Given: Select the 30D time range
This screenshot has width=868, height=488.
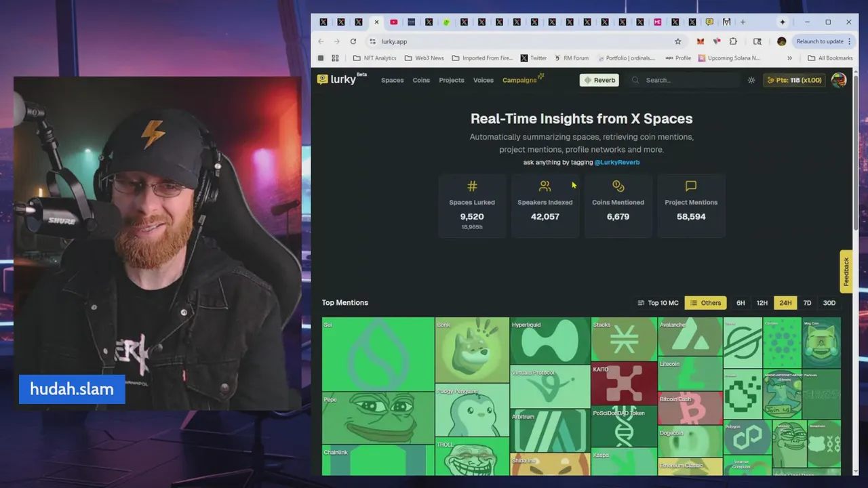Looking at the screenshot, I should (x=829, y=303).
